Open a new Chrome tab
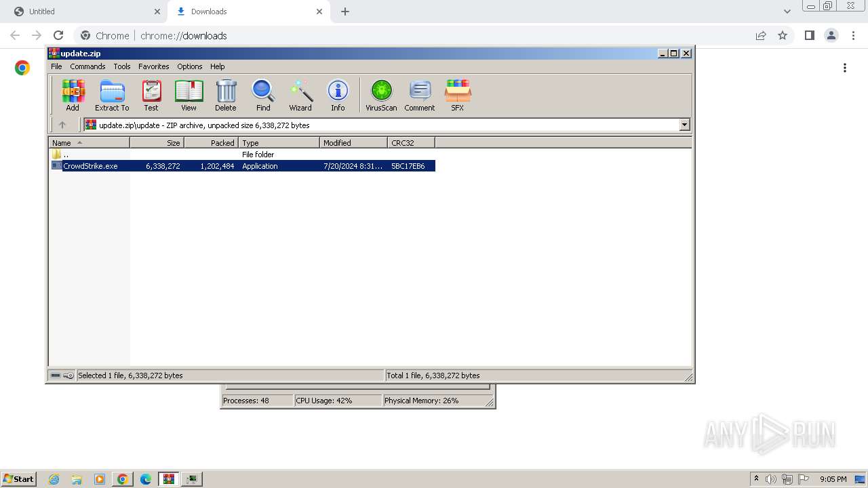Image resolution: width=868 pixels, height=488 pixels. (345, 12)
